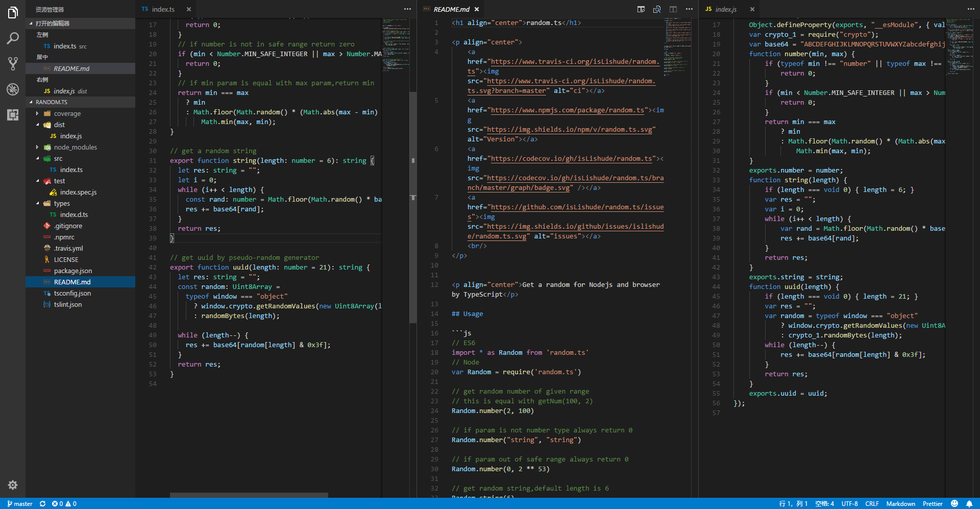Collapse the src folder

tap(80, 158)
